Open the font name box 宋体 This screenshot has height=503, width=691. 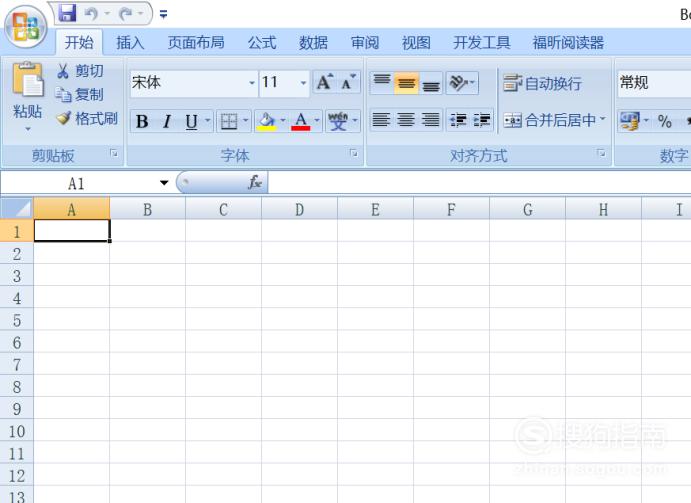(x=193, y=82)
